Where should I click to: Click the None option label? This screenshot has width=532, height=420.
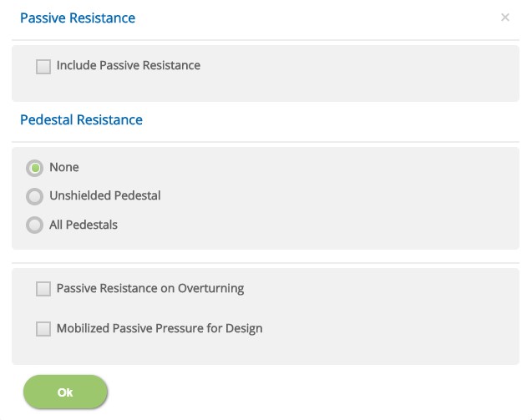coord(64,167)
